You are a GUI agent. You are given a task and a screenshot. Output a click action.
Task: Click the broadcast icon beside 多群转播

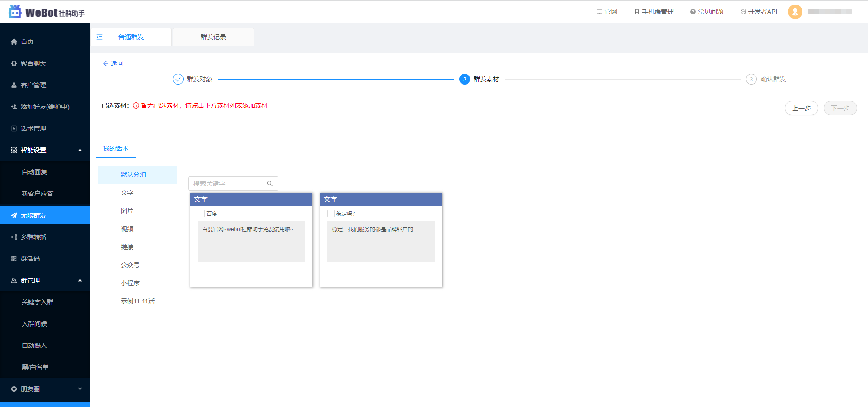tap(14, 237)
